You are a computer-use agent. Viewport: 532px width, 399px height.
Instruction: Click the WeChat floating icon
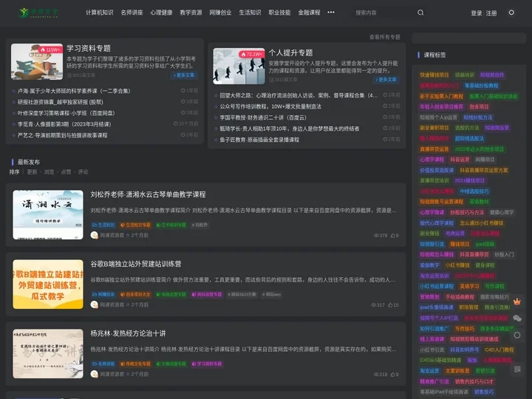(517, 318)
